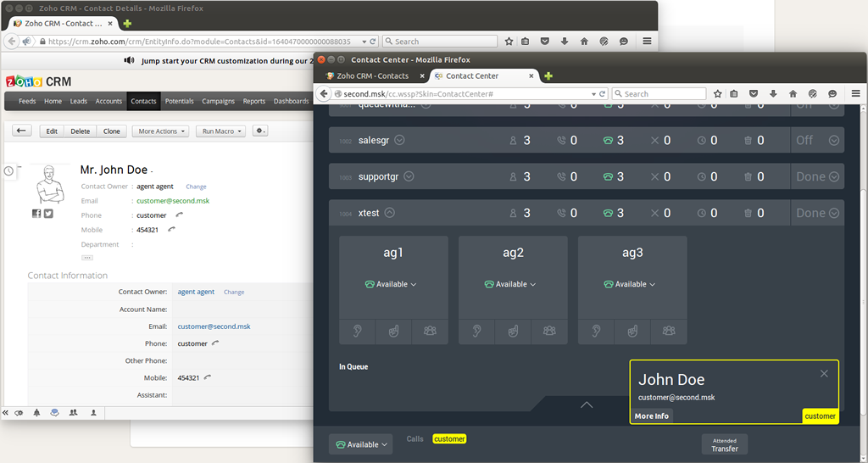868x463 pixels.
Task: Open the Potentials tab in Zoho CRM
Action: [180, 102]
